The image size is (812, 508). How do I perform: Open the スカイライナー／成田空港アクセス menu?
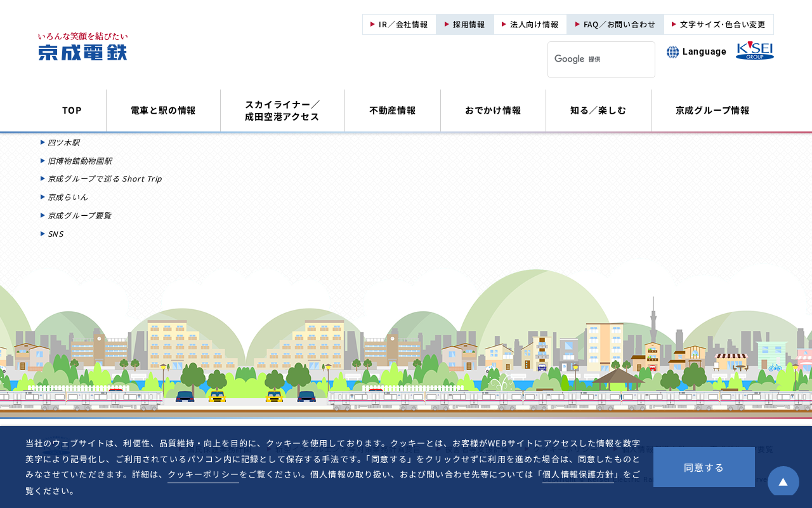pos(282,110)
